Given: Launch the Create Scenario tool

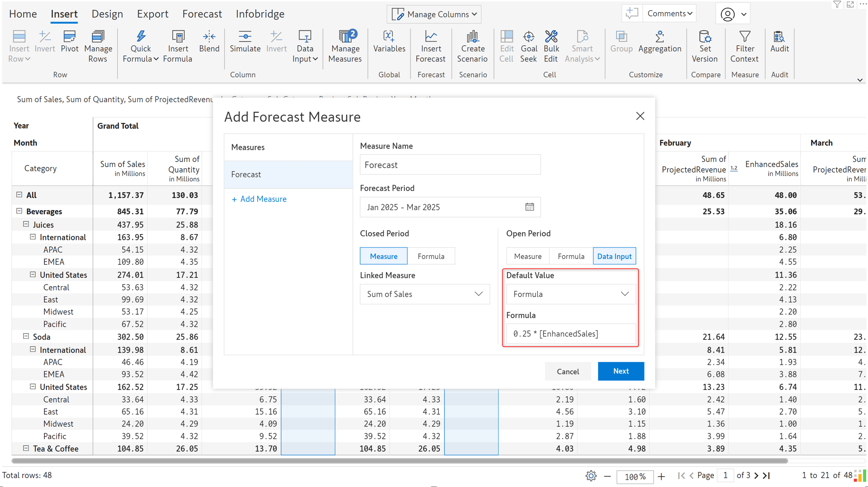Looking at the screenshot, I should point(472,46).
